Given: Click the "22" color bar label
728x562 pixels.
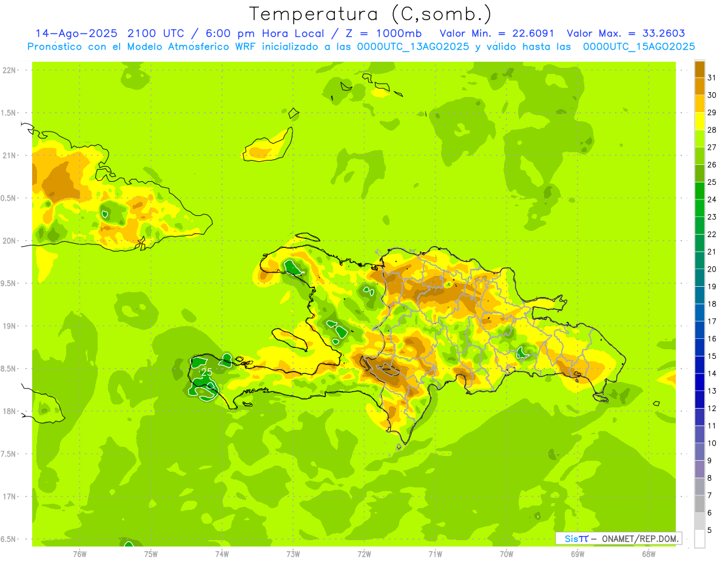Looking at the screenshot, I should click(712, 234).
